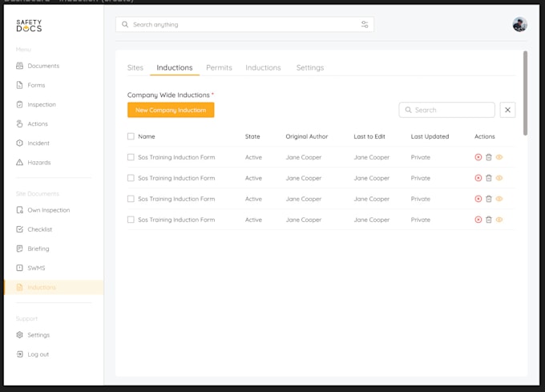The image size is (545, 392).
Task: Open Own Inspection under Site Documents
Action: (x=43, y=210)
